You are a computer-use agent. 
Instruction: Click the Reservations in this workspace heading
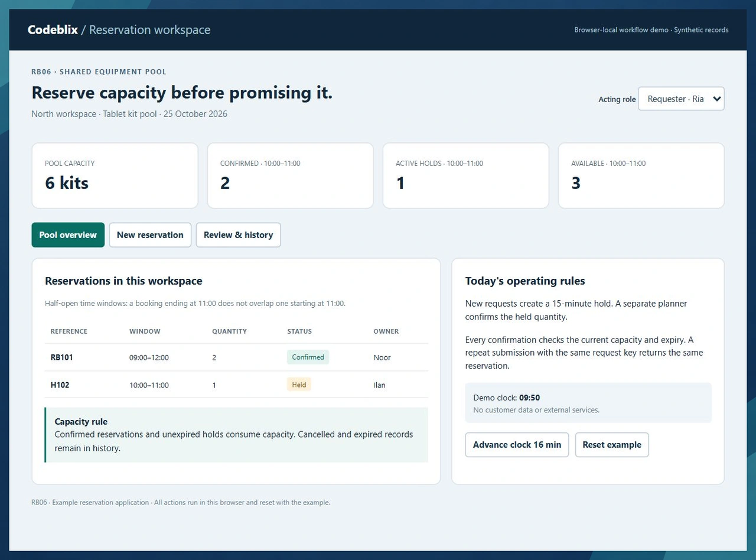[123, 281]
